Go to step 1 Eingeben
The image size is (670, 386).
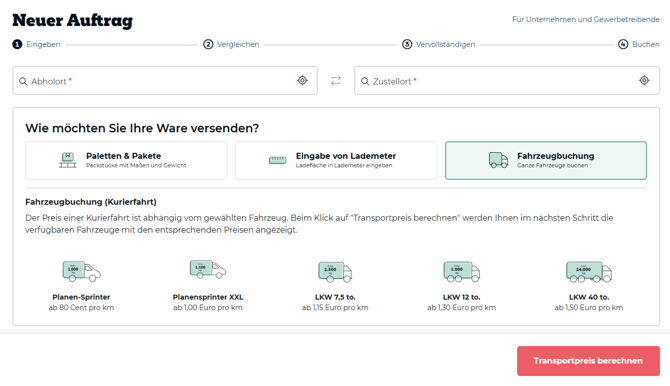(36, 44)
